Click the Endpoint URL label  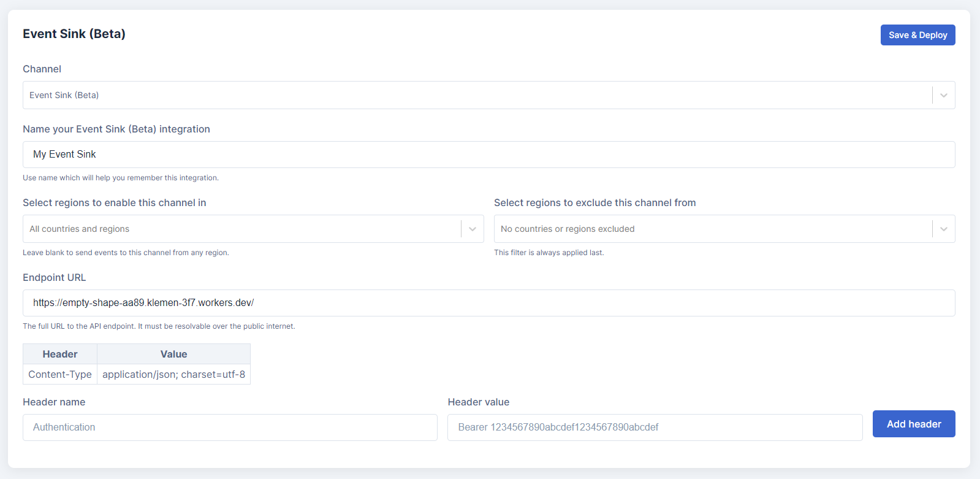[55, 277]
